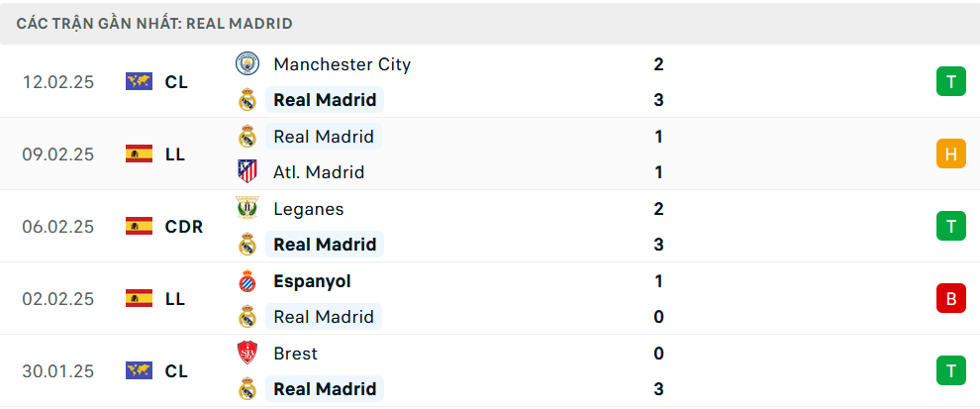Click the Real Madrid crest in the Brest match
The image size is (980, 409).
click(x=246, y=389)
